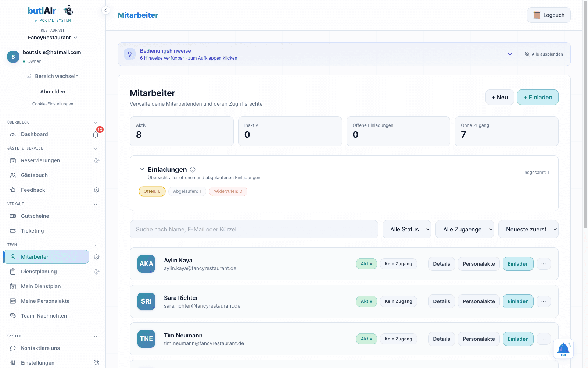This screenshot has height=368, width=588.
Task: Filter invitations by Widerrufen: 0
Action: pyautogui.click(x=228, y=191)
